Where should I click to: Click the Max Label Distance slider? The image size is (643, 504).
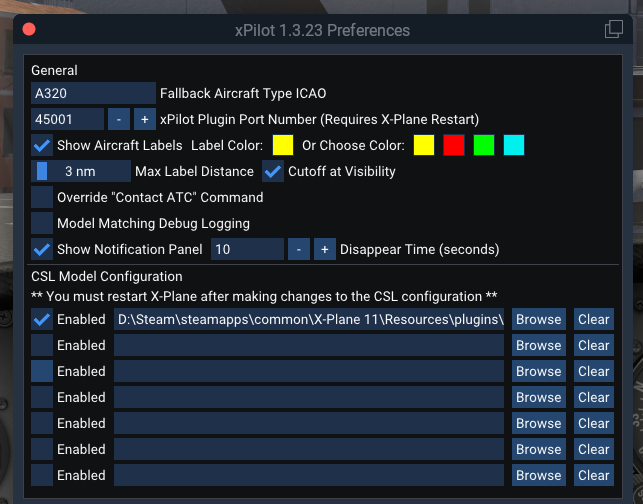tap(80, 171)
